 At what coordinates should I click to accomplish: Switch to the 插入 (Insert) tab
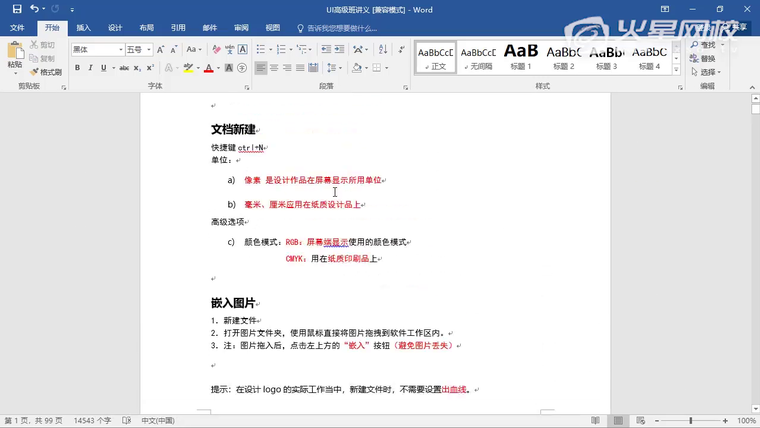click(83, 28)
